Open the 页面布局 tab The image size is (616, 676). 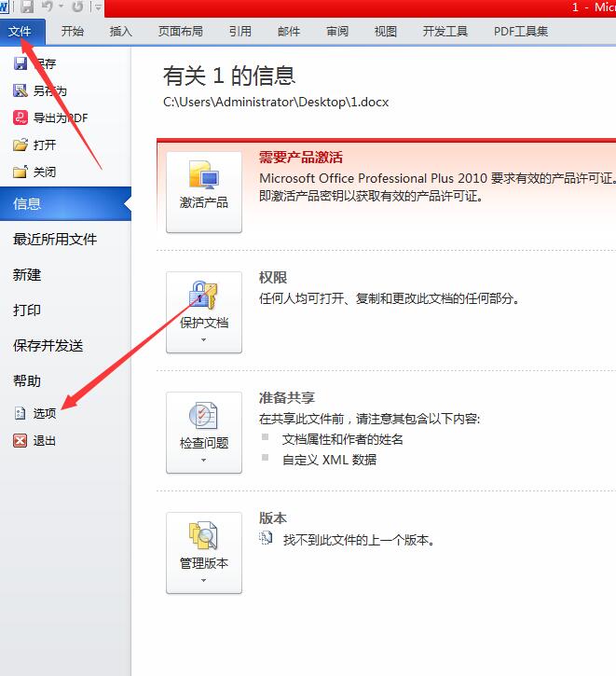[x=181, y=32]
